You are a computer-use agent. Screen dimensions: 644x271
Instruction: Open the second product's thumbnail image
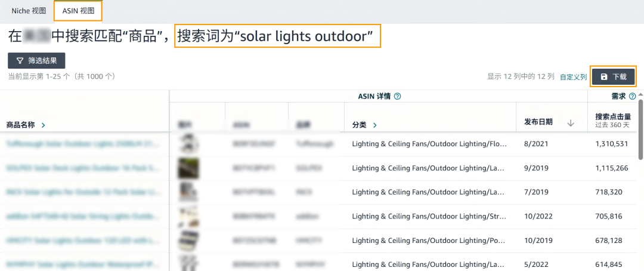pos(188,168)
